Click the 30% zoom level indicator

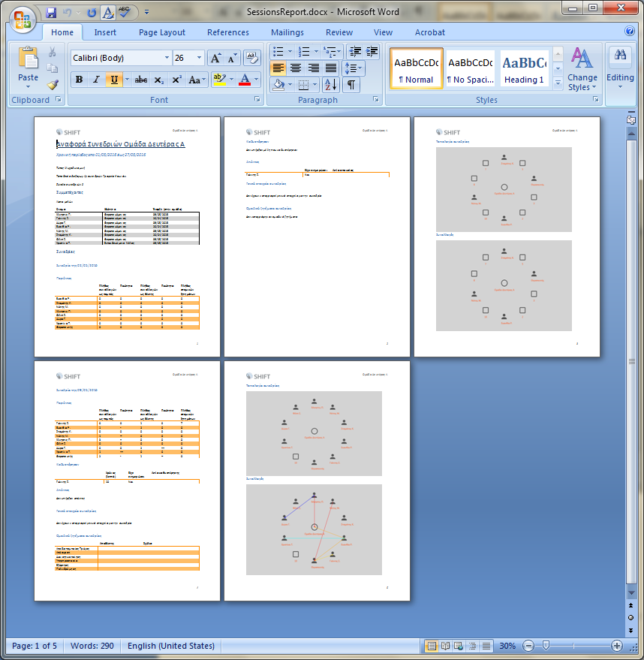coord(507,645)
